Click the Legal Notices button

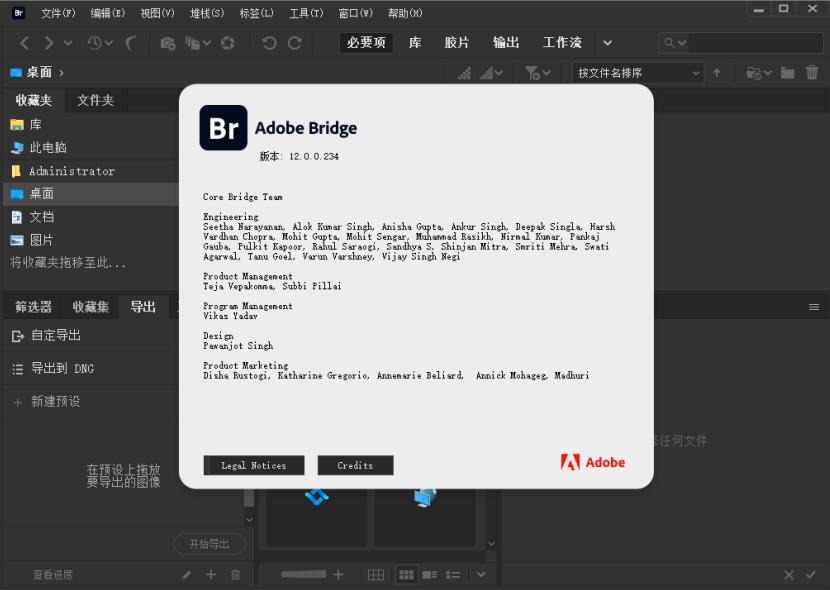(x=254, y=466)
